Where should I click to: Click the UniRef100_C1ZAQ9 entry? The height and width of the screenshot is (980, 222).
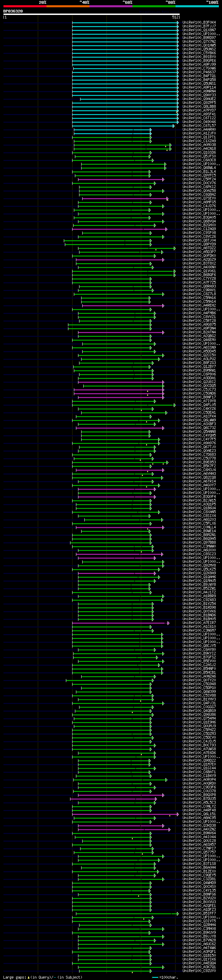[x=199, y=229]
